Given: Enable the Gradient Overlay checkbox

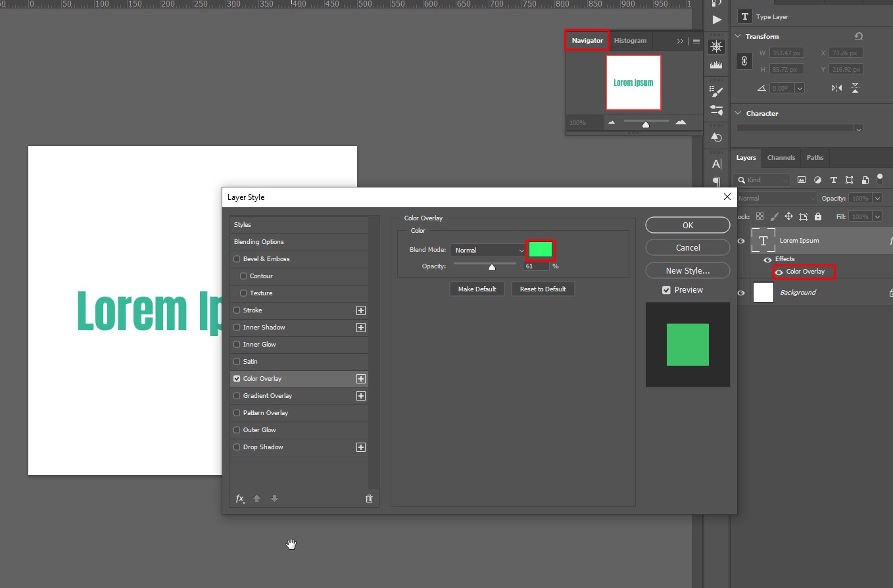Looking at the screenshot, I should pos(237,396).
